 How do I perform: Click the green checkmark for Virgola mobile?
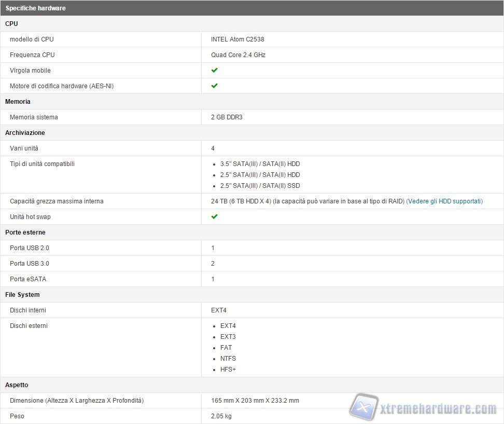pyautogui.click(x=214, y=70)
